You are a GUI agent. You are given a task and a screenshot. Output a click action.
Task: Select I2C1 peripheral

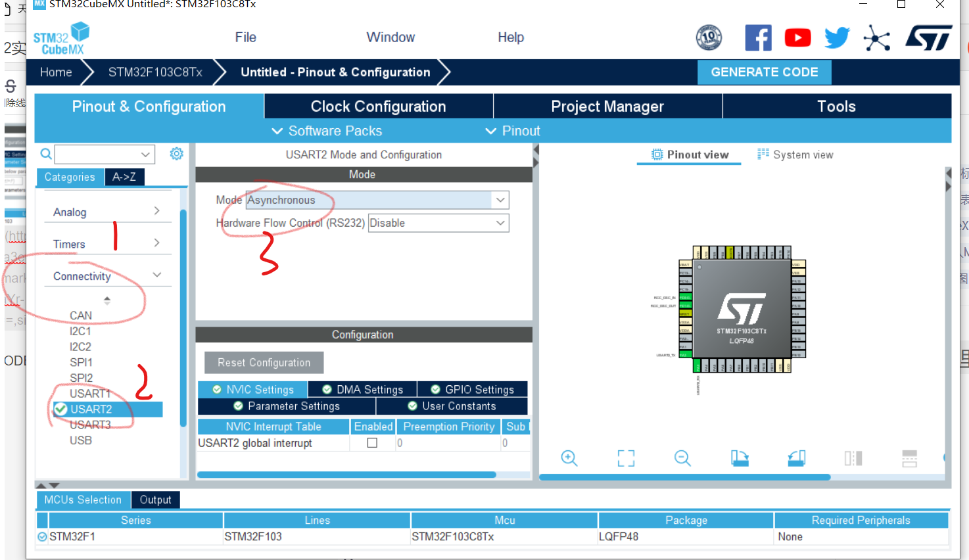tap(80, 331)
